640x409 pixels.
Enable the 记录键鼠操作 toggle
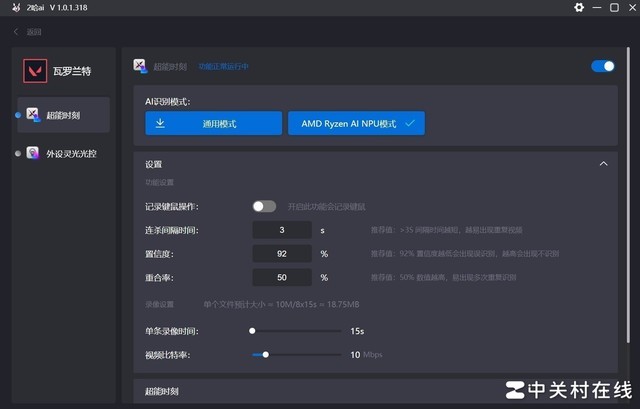(264, 206)
